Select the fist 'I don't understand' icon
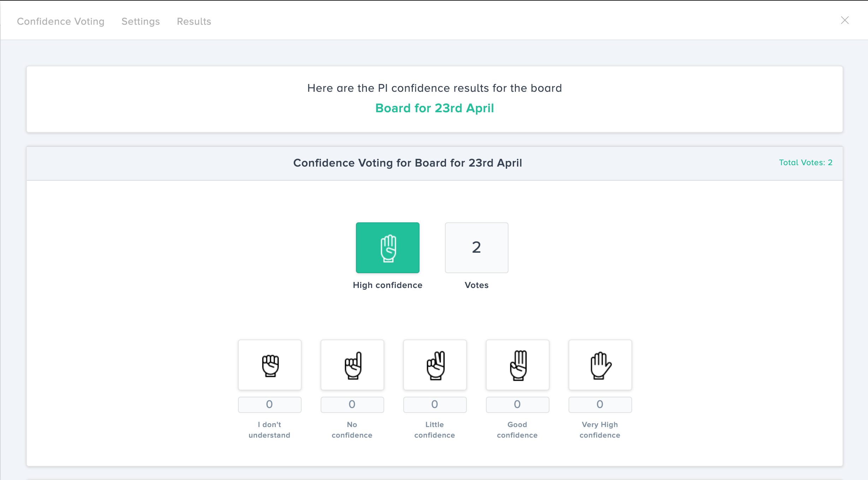Screen dimensions: 868x480 tap(269, 365)
